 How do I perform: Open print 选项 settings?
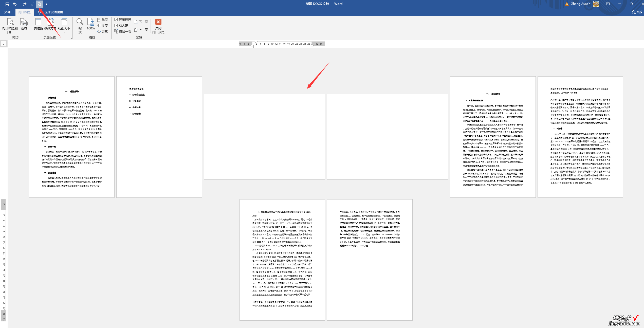pos(24,24)
